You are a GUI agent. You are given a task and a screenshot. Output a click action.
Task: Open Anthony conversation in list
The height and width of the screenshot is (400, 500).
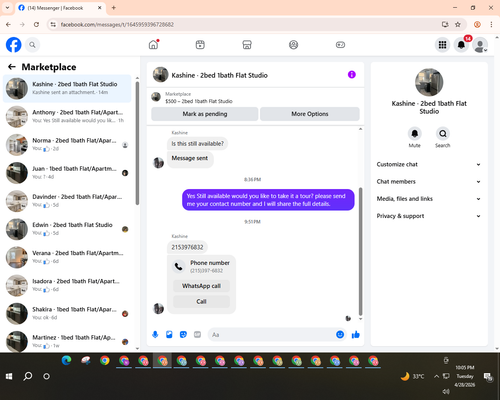[x=67, y=116]
